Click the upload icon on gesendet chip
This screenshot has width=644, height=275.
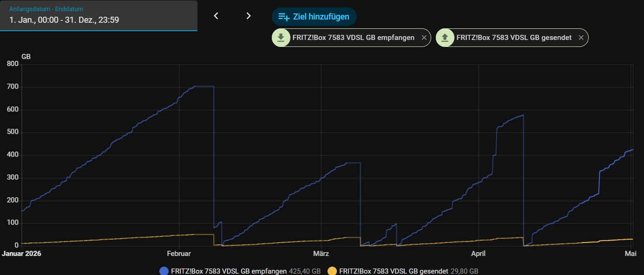click(445, 38)
